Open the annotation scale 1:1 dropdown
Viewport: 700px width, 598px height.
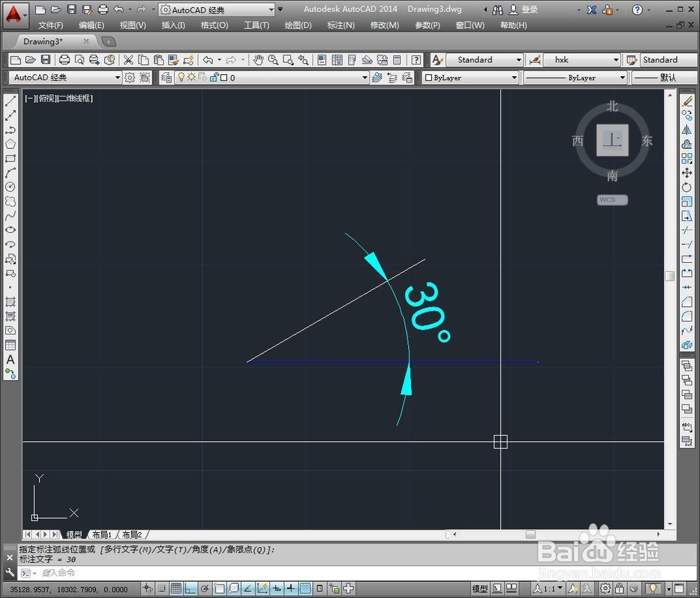[x=549, y=589]
